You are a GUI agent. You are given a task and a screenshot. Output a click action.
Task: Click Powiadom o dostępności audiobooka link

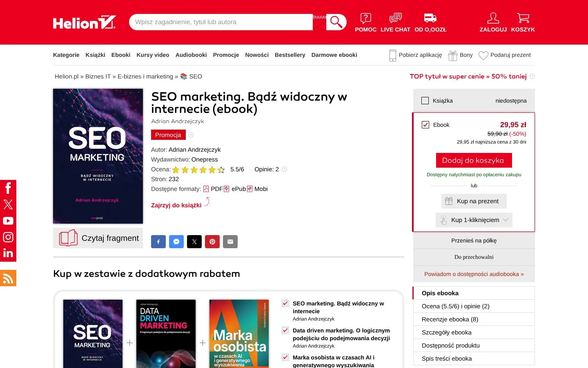[x=474, y=274]
